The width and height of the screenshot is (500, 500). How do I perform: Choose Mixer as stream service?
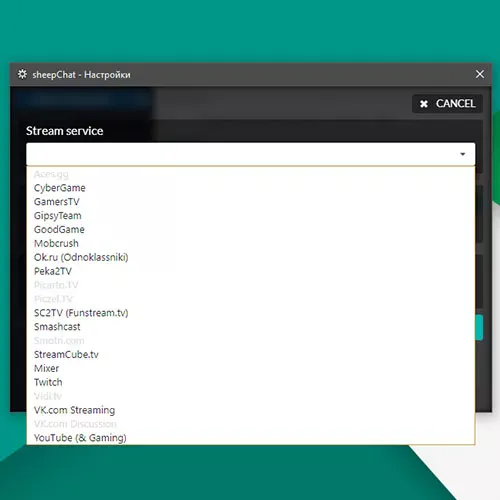(251, 368)
